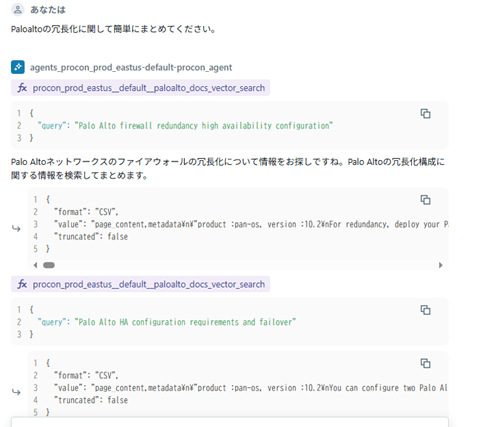Click the agent icon beside agents_procon_prod_eastus-default-procon_agent
Image resolution: width=496 pixels, height=427 pixels.
point(18,67)
